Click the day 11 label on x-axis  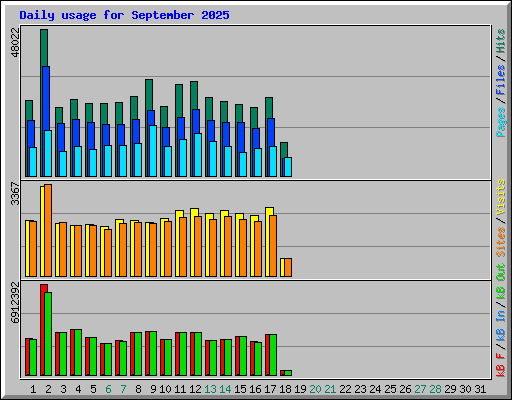(x=180, y=389)
